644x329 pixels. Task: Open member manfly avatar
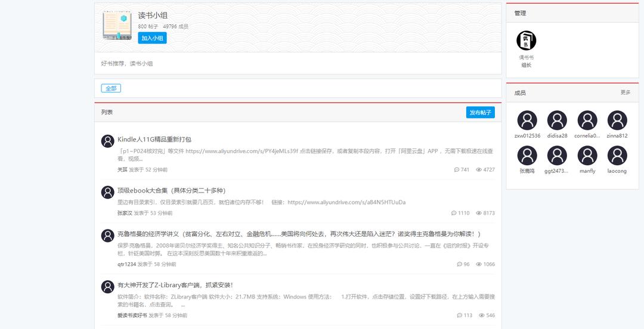(587, 156)
